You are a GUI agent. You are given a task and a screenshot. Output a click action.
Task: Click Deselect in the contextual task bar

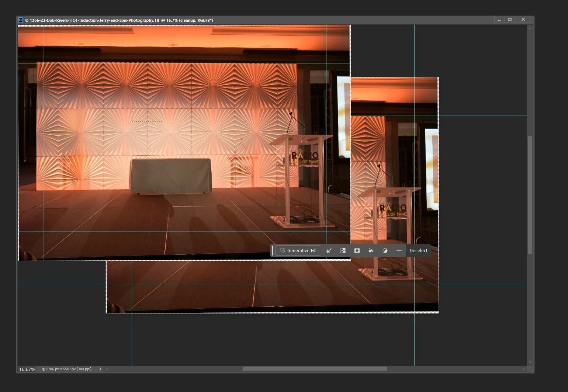click(418, 250)
